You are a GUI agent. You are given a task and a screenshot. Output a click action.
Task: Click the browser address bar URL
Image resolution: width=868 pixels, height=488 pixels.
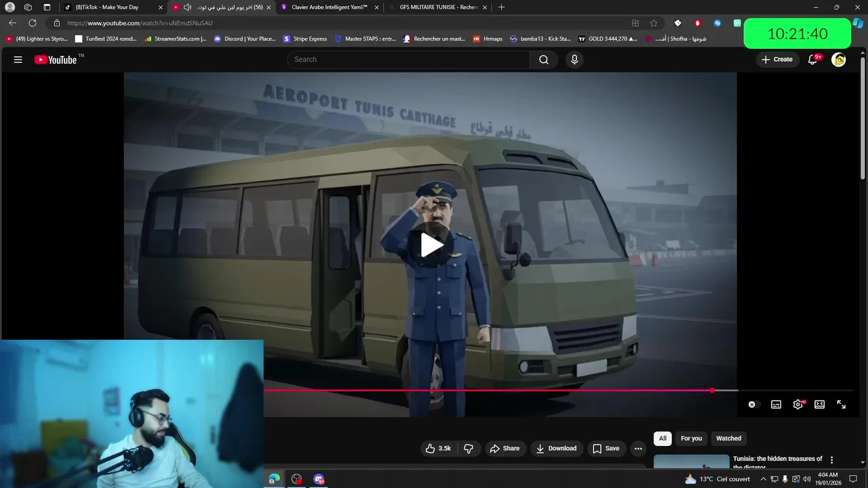[x=140, y=23]
